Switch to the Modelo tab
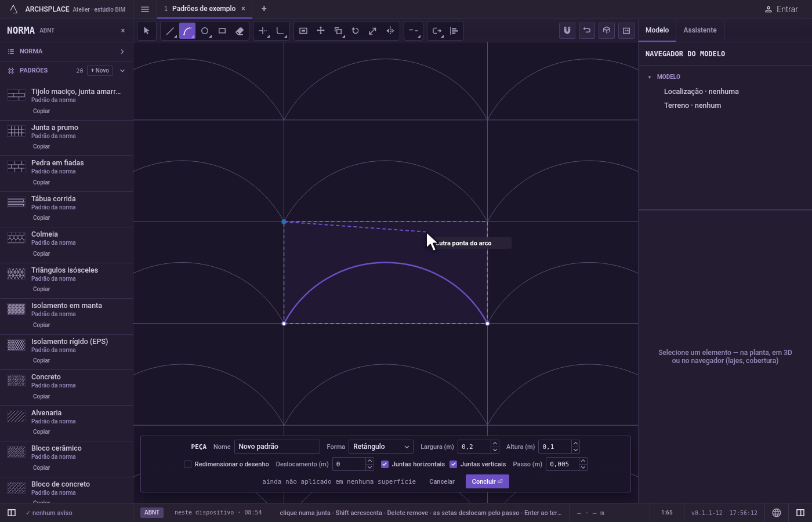 657,30
